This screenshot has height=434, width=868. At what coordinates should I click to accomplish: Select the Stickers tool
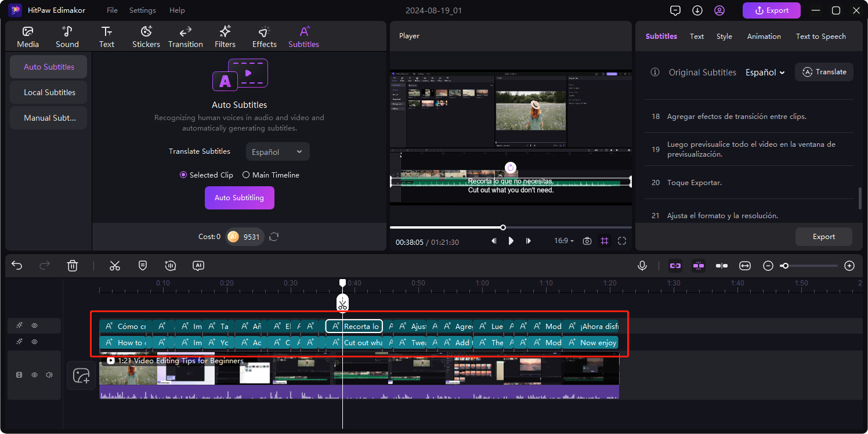146,36
